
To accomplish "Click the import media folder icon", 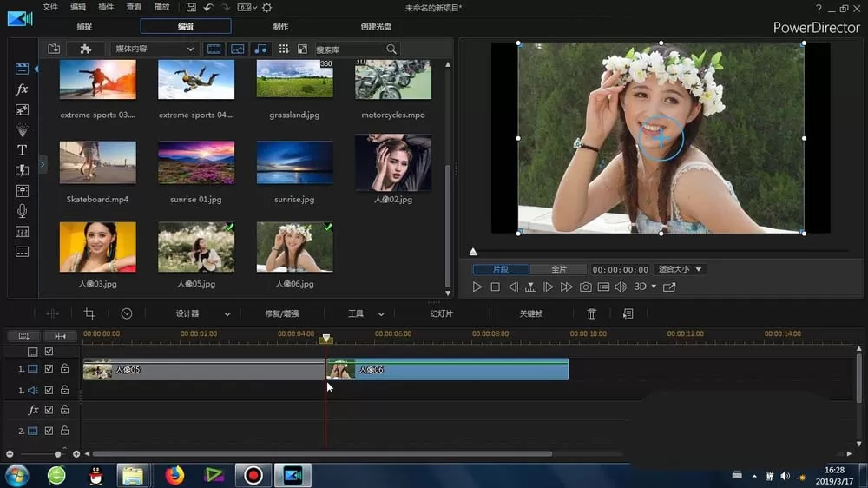I will (x=54, y=49).
